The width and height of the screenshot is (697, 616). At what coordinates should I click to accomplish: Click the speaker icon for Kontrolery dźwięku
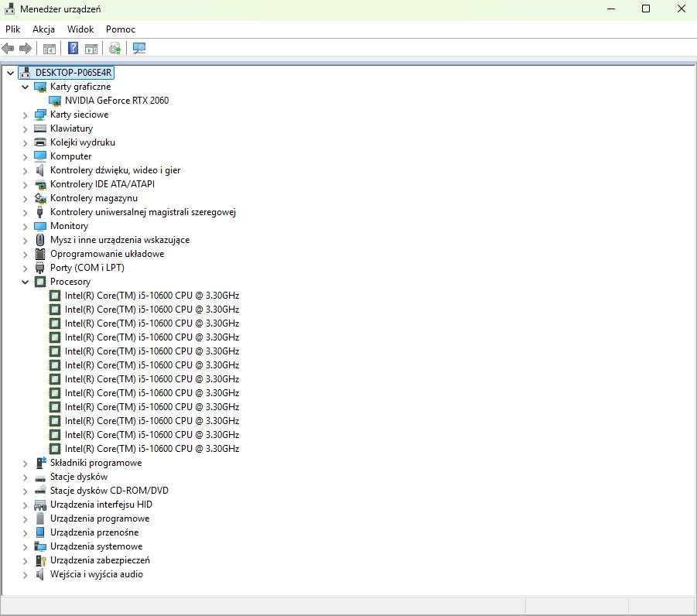[x=40, y=170]
